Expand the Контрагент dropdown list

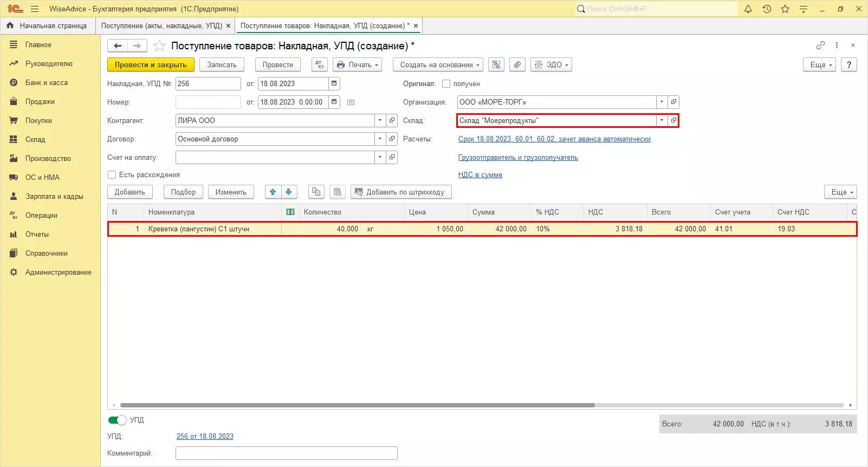click(x=380, y=120)
